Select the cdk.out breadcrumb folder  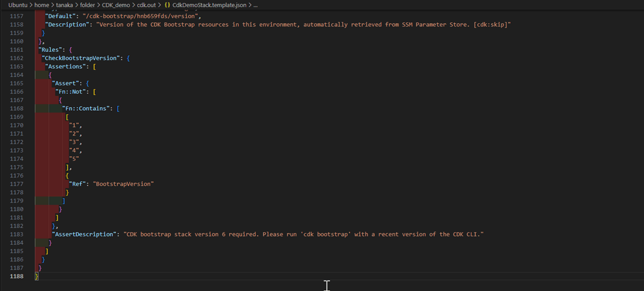pyautogui.click(x=146, y=5)
